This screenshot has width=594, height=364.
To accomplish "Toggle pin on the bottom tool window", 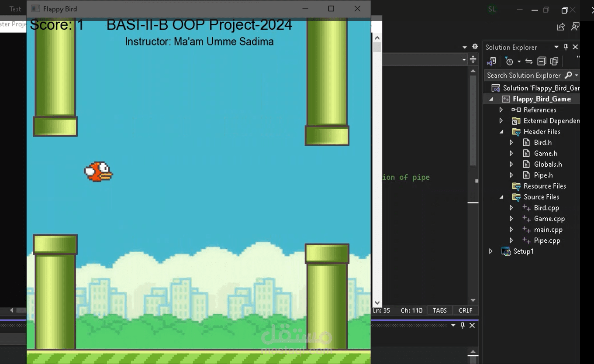I will tap(463, 326).
